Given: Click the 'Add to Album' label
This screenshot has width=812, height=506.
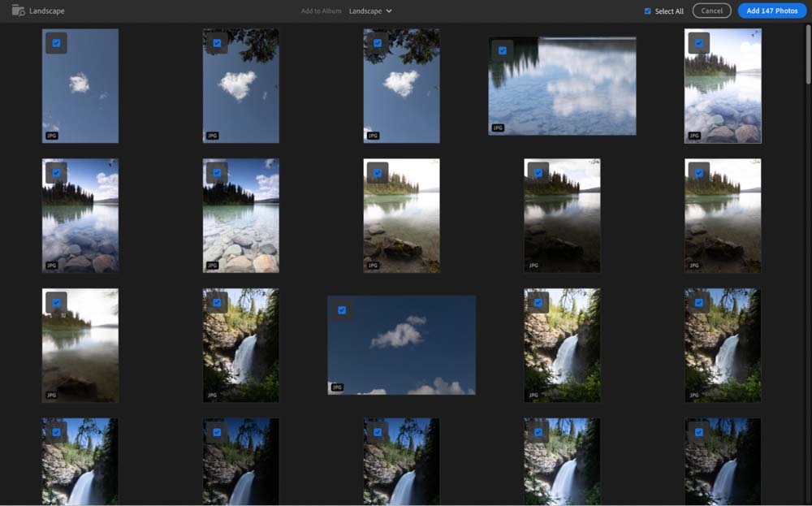Looking at the screenshot, I should click(321, 11).
